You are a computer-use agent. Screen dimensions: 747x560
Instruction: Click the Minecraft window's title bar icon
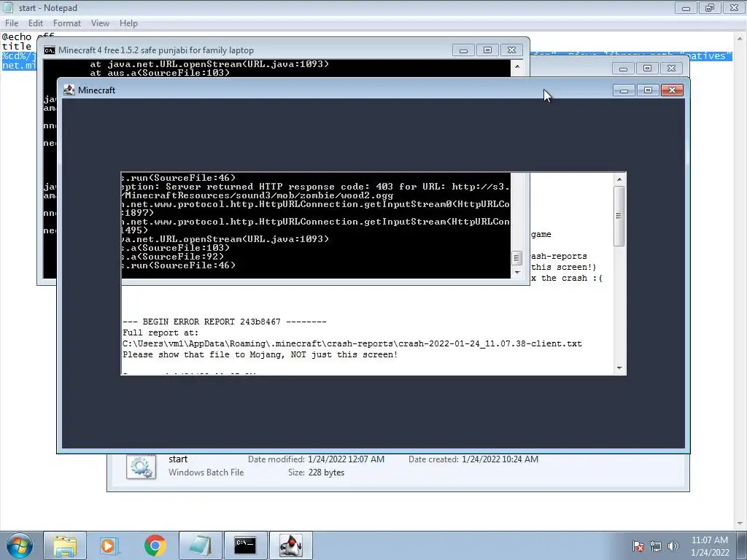(x=69, y=90)
